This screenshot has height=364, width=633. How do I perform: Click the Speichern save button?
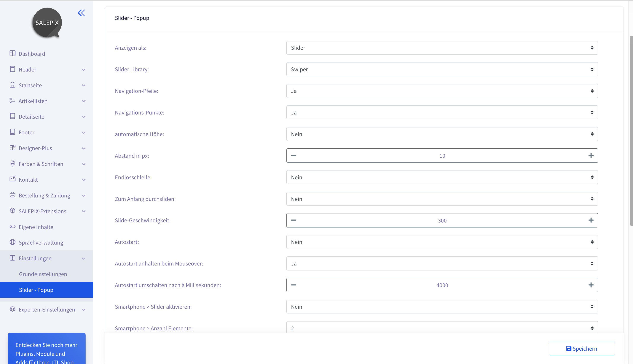tap(582, 348)
